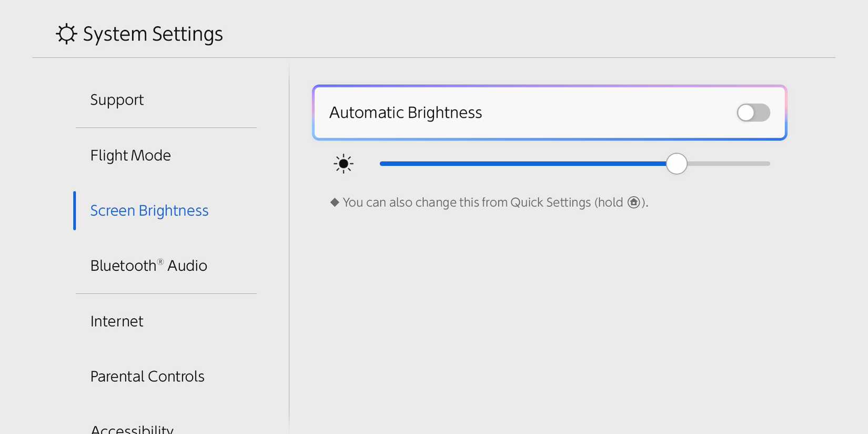Select Screen Brightness in the sidebar
Viewport: 868px width, 434px height.
149,210
